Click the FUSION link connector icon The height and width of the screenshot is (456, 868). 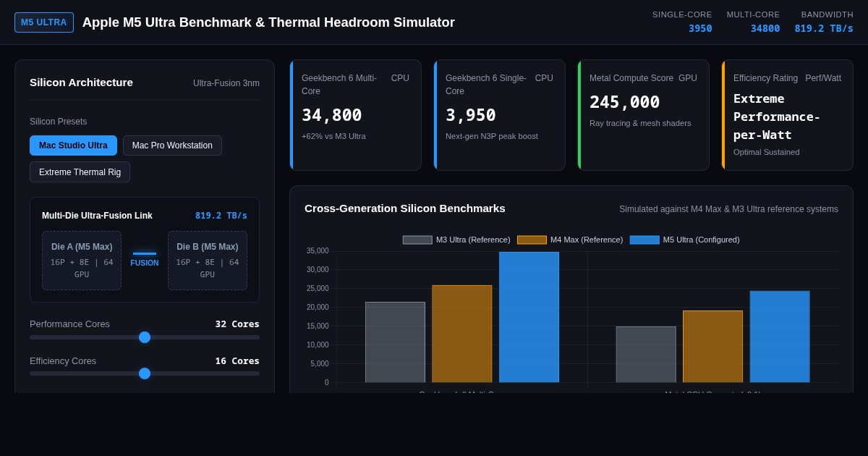(145, 253)
